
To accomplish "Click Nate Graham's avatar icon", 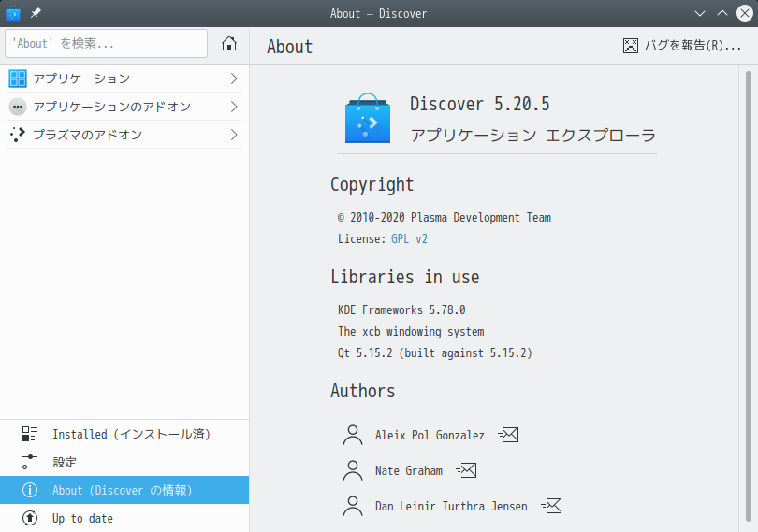I will (x=353, y=470).
